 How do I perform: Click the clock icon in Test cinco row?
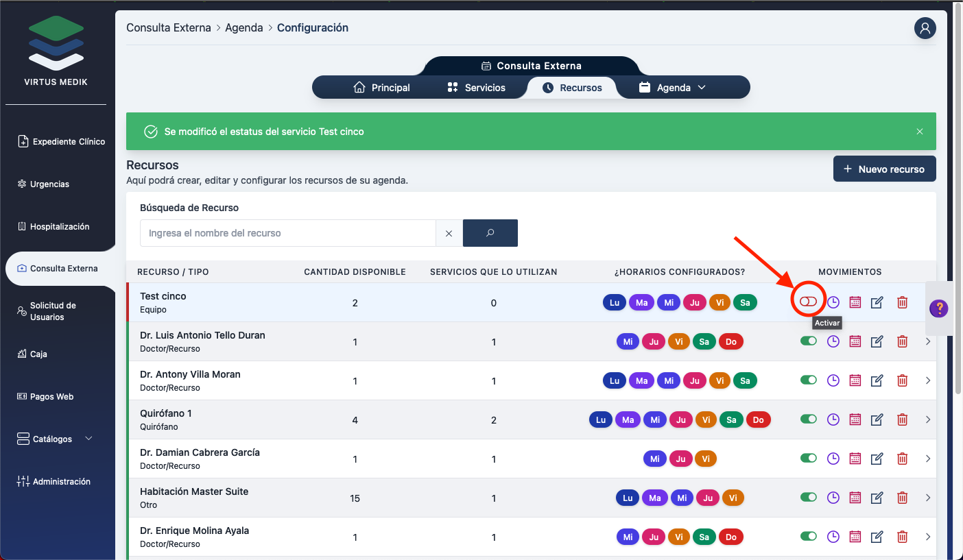[x=833, y=302]
